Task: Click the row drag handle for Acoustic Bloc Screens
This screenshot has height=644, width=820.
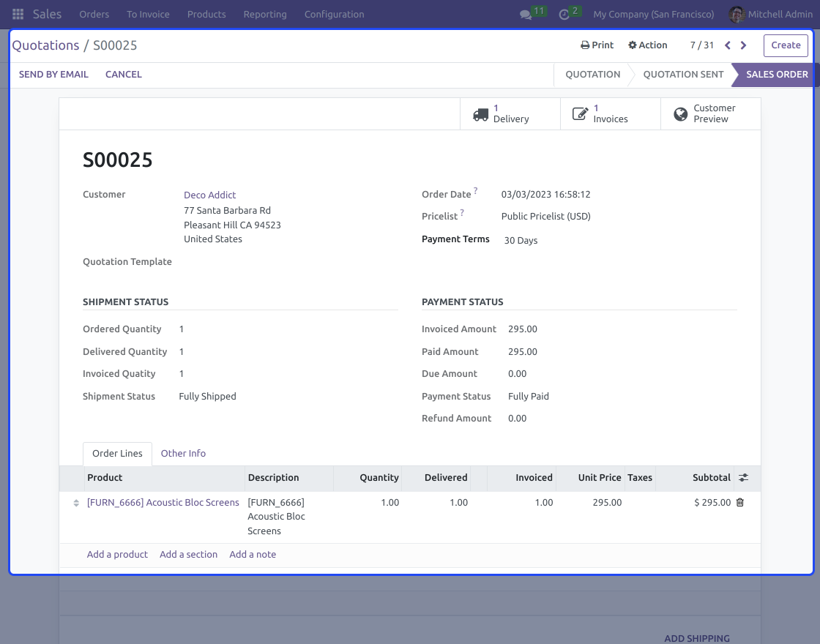Action: [76, 503]
